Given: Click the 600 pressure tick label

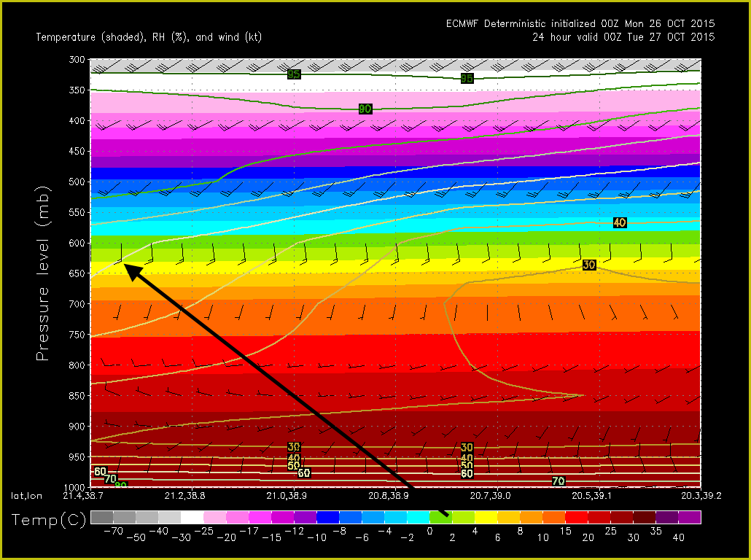Looking at the screenshot, I should (77, 243).
